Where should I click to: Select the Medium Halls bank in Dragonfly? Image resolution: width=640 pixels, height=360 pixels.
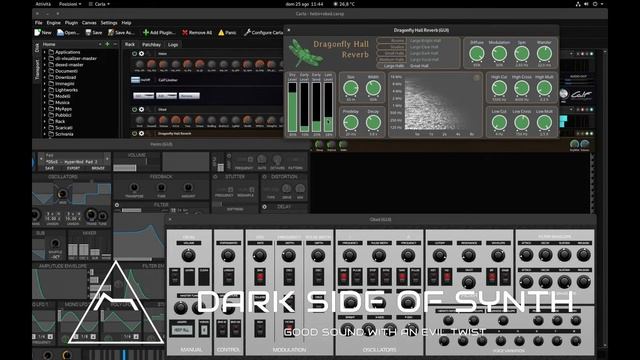coord(391,59)
